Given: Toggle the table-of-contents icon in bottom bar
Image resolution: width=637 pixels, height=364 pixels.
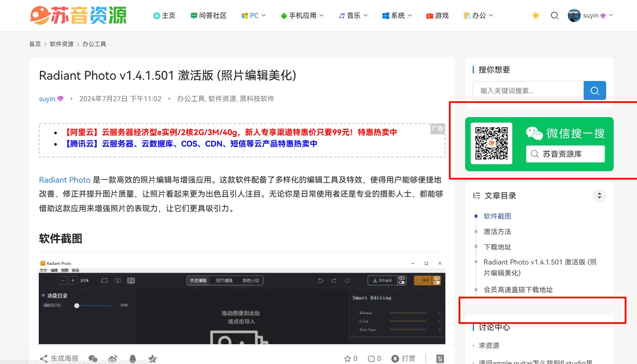Looking at the screenshot, I should tap(440, 358).
